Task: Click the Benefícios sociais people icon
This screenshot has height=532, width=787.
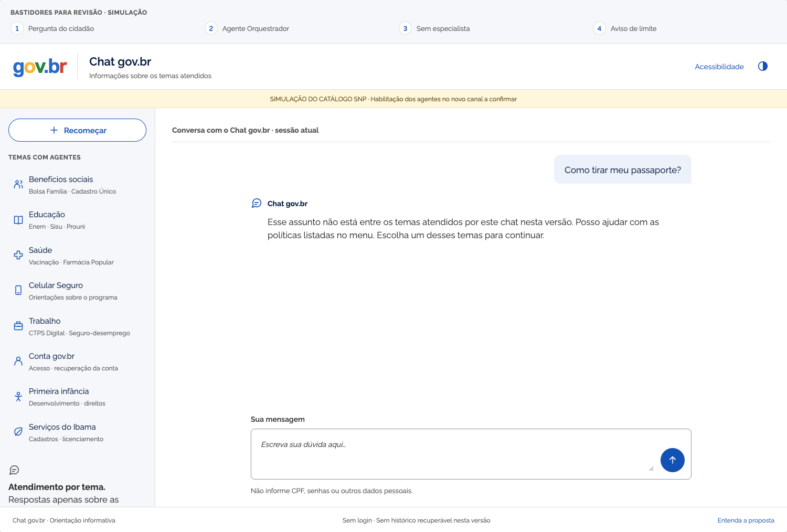Action: (x=18, y=184)
